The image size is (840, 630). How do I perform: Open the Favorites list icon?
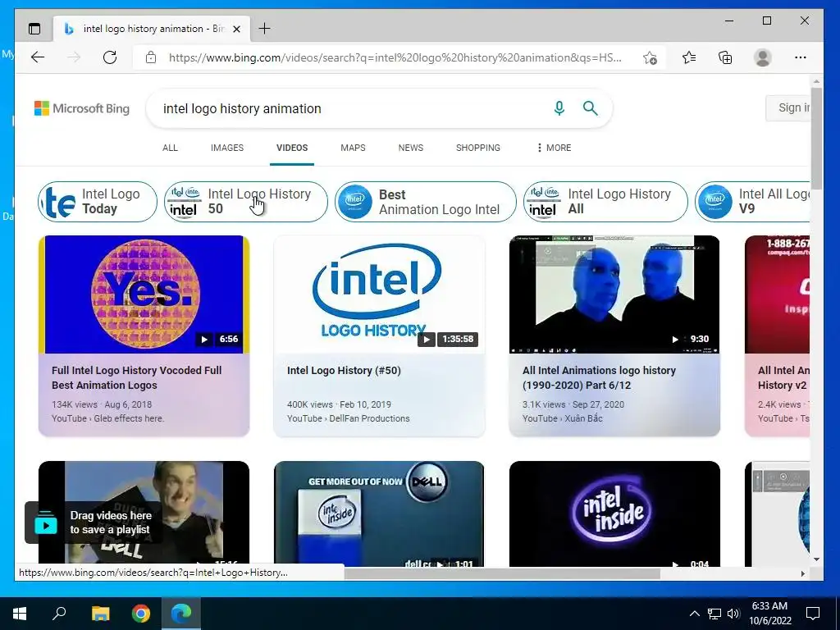click(689, 57)
